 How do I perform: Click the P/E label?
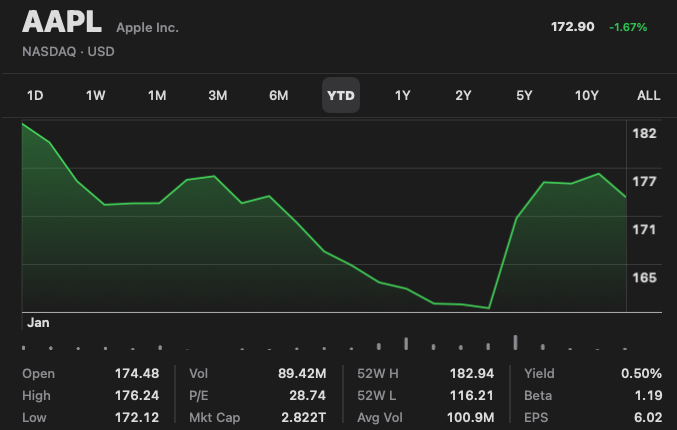199,395
